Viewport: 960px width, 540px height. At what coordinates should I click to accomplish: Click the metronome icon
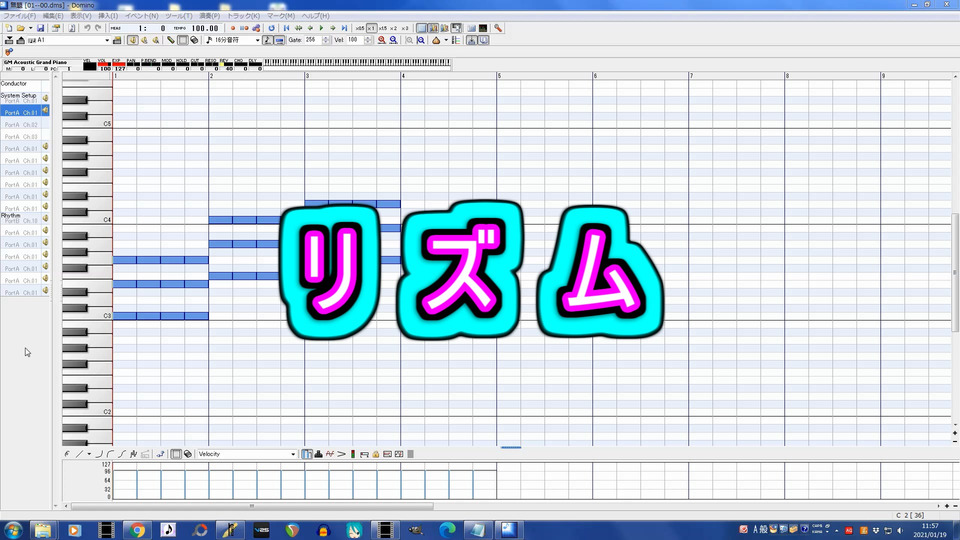pos(436,40)
